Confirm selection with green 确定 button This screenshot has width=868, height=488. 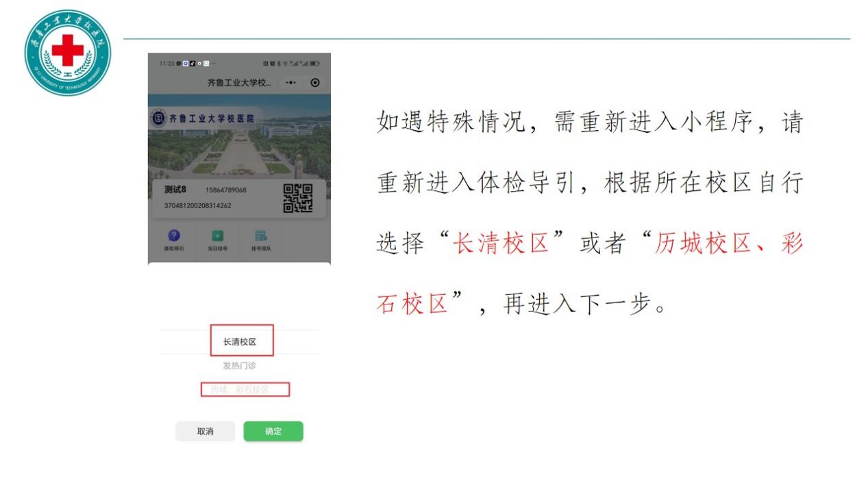pos(273,431)
